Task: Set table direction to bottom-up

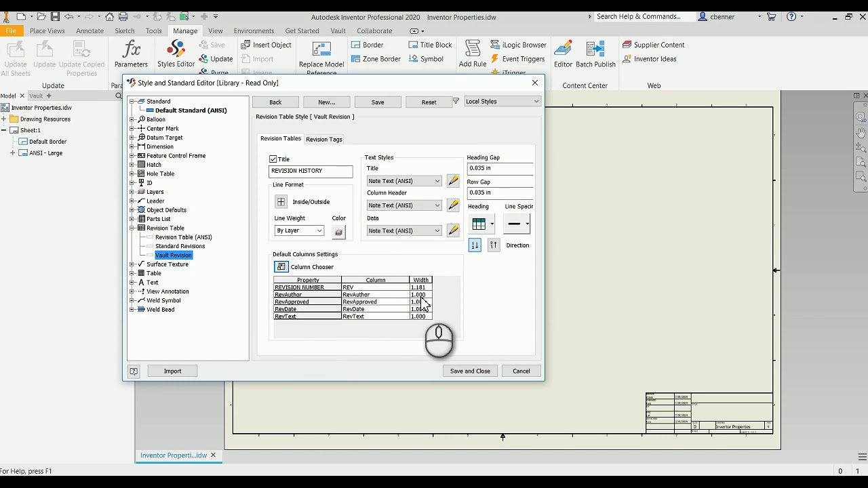Action: [494, 245]
